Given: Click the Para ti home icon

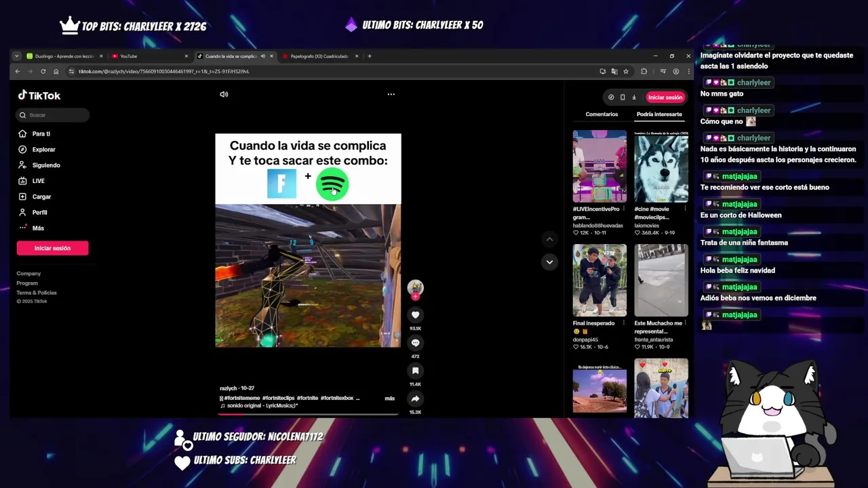Looking at the screenshot, I should tap(22, 134).
